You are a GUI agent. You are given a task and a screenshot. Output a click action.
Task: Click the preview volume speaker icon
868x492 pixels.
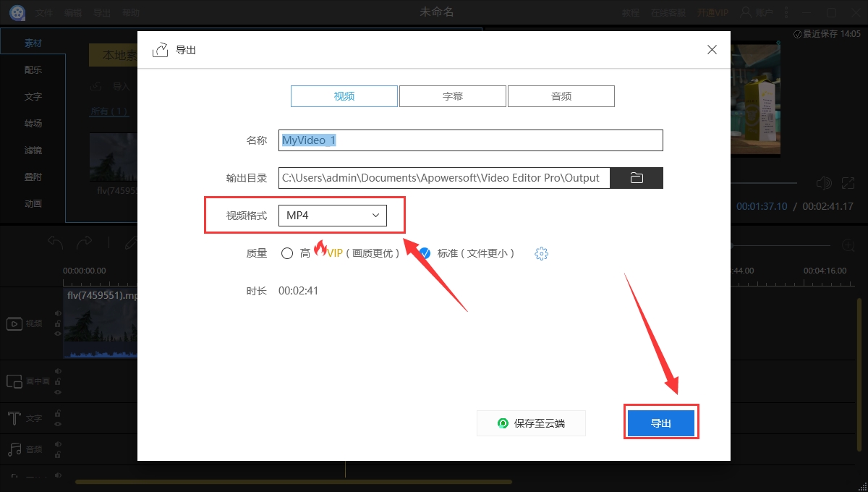point(823,184)
